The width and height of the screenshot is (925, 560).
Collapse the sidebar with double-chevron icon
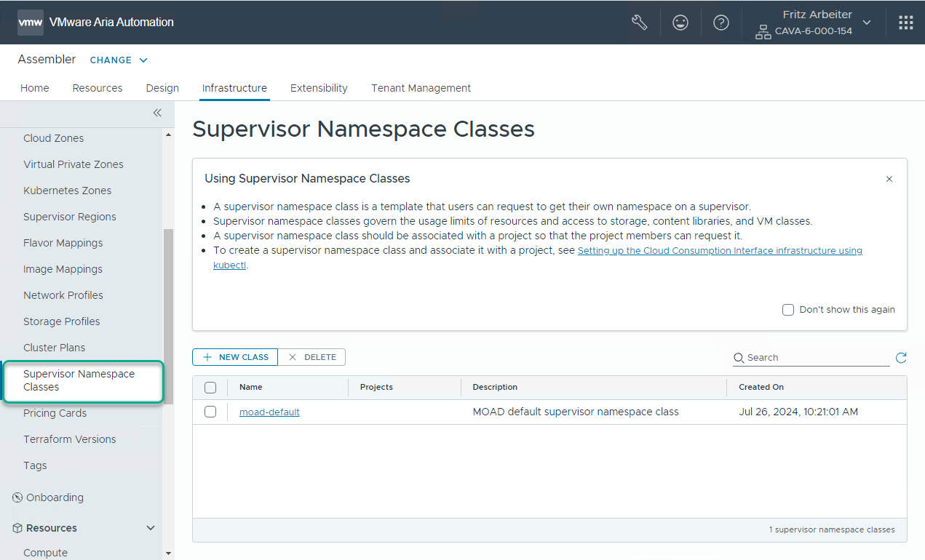click(156, 113)
